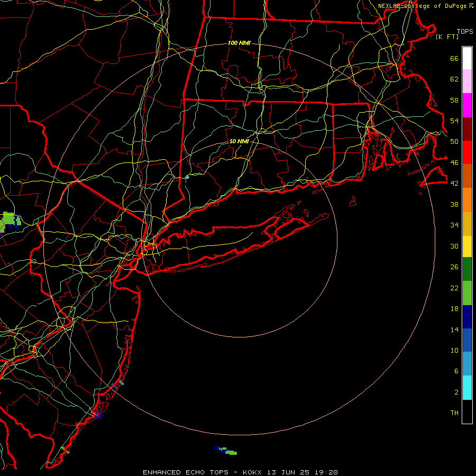Click the green and blue echo offshore south
Image resolution: width=476 pixels, height=476 pixels.
226,451
